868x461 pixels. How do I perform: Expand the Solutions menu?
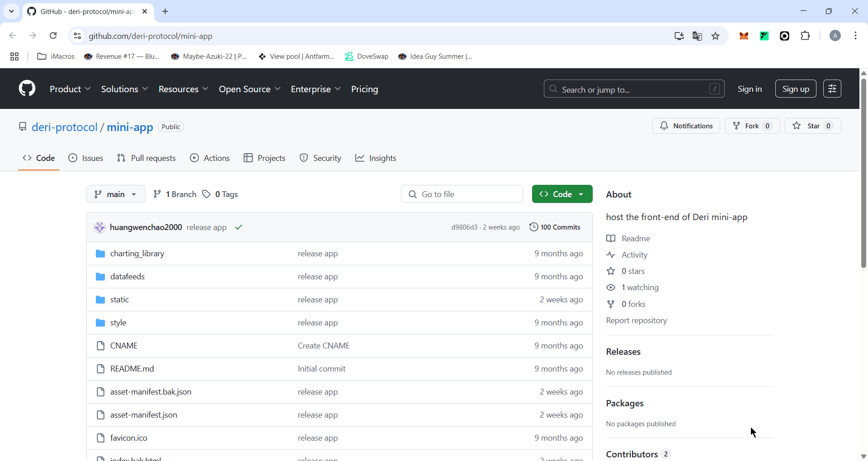click(124, 89)
